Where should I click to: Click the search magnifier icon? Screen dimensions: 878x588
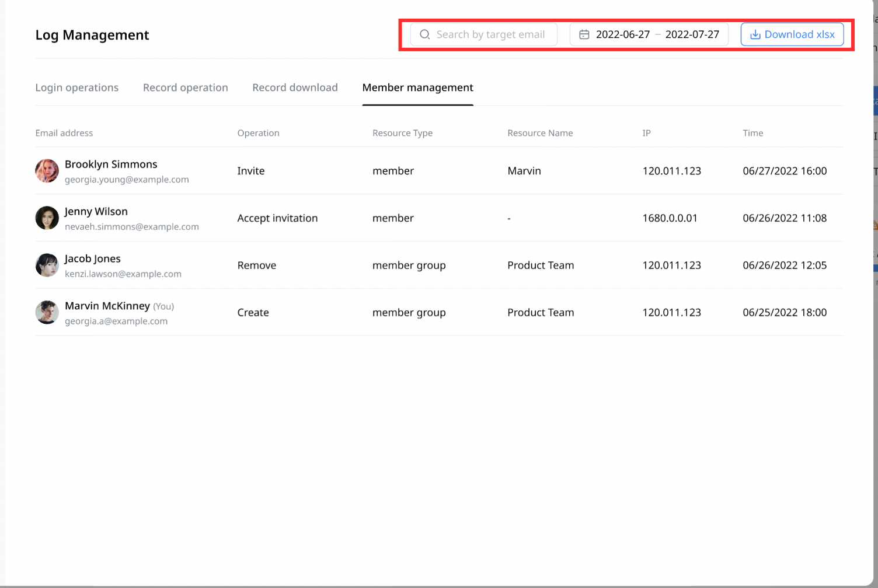click(425, 34)
